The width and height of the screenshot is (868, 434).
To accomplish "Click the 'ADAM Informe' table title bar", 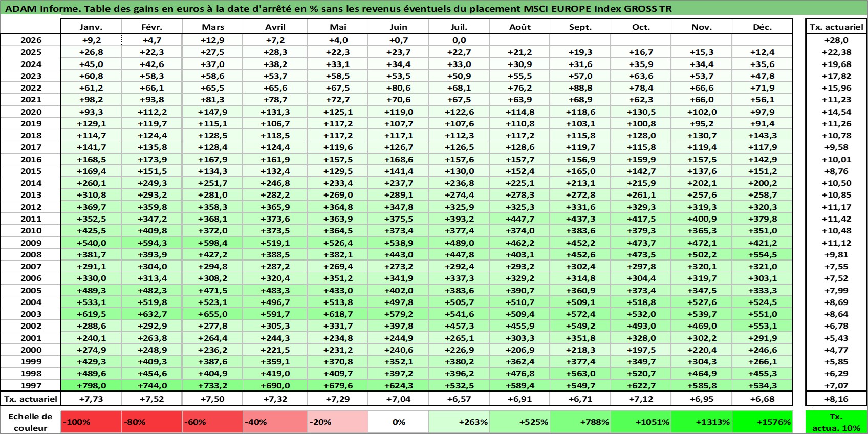I will [x=434, y=8].
